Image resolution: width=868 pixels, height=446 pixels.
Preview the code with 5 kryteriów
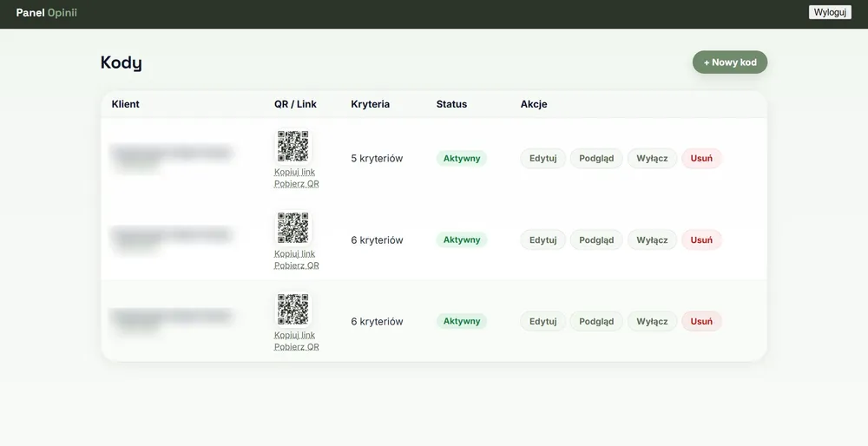coord(596,158)
